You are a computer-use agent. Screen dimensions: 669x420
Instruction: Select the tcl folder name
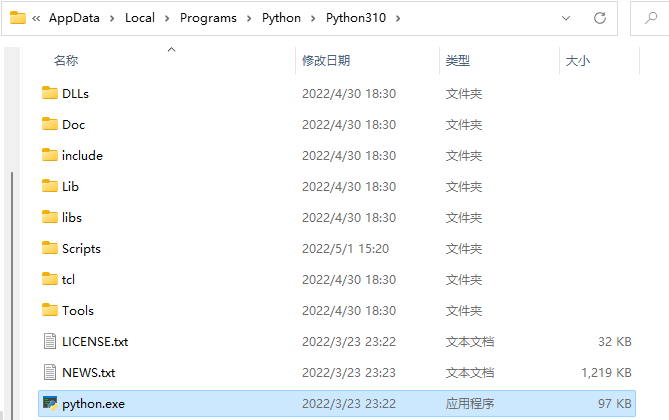click(68, 280)
